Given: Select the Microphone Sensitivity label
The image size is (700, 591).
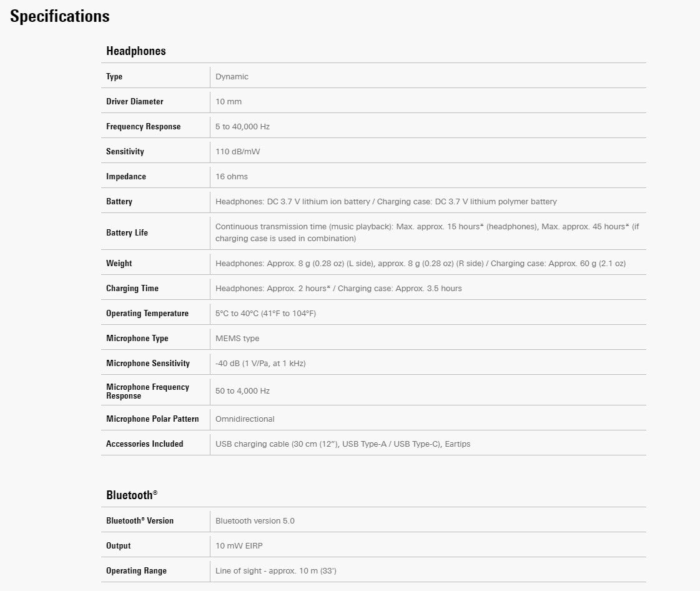Looking at the screenshot, I should 147,363.
